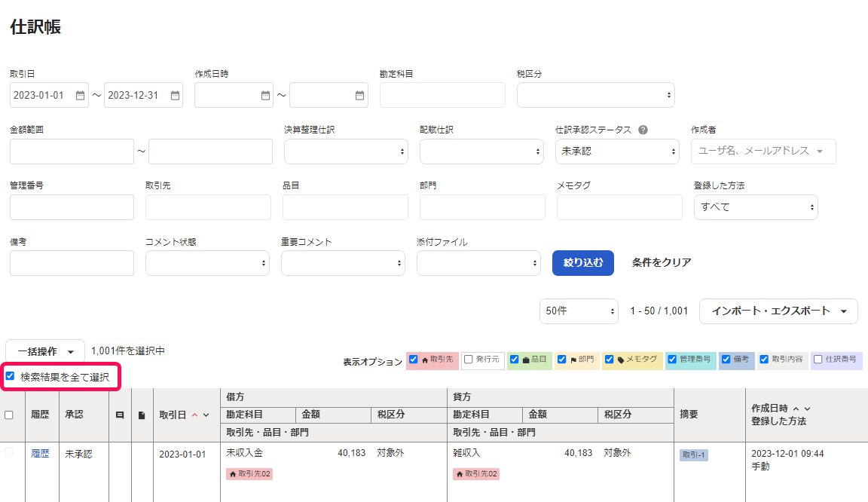Image resolution: width=868 pixels, height=502 pixels.
Task: Click the 2023-12-01 09:44 creation timestamp
Action: [787, 453]
